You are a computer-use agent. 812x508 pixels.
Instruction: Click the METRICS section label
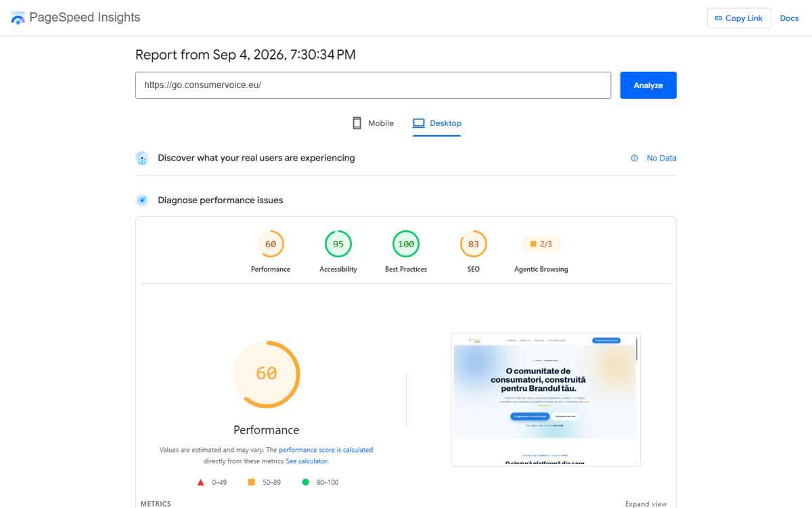[156, 504]
